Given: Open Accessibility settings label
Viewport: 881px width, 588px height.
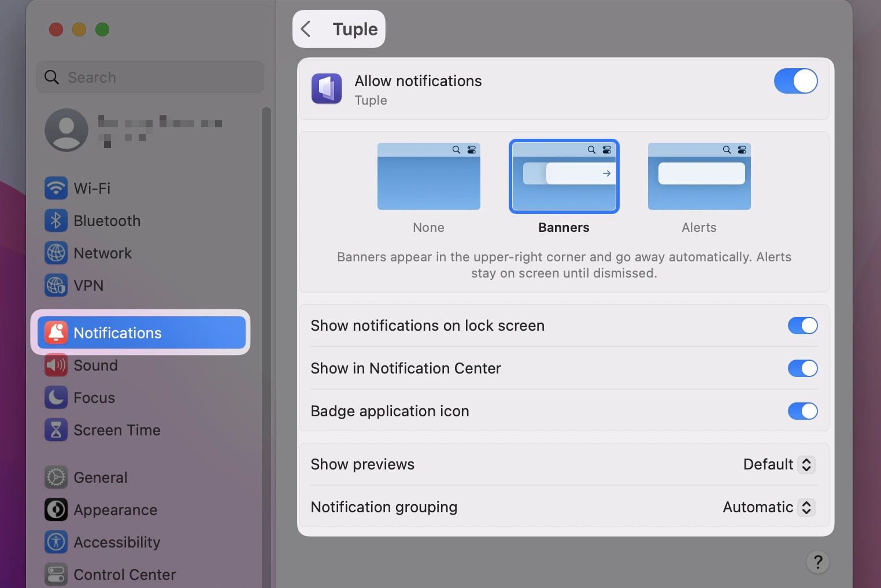Looking at the screenshot, I should coord(117,542).
